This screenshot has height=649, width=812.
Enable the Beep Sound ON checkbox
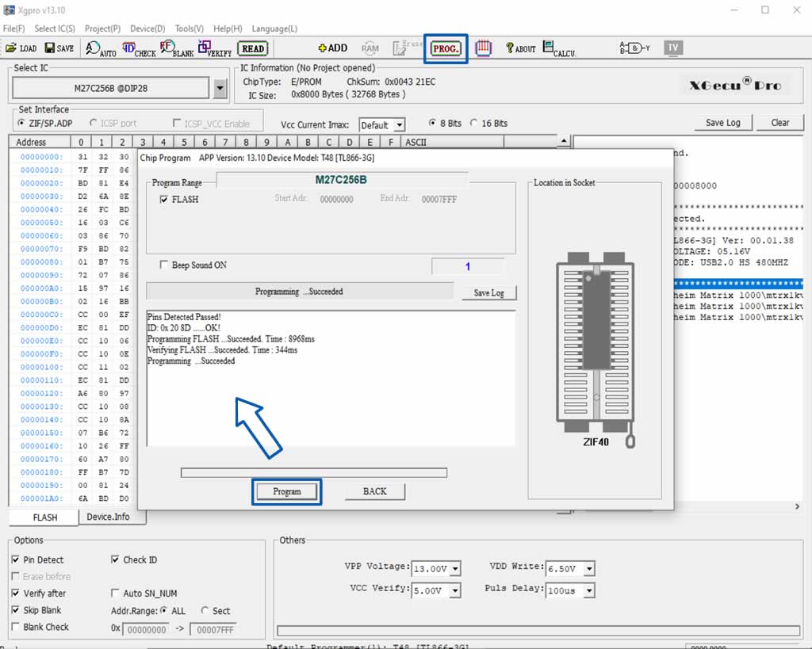click(163, 265)
